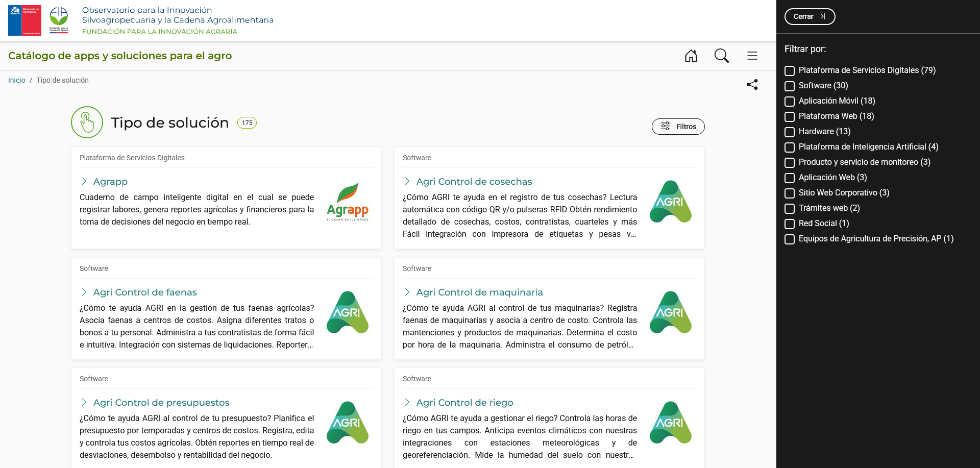The width and height of the screenshot is (980, 468).
Task: Expand the Agrapp entry chevron
Action: point(84,182)
